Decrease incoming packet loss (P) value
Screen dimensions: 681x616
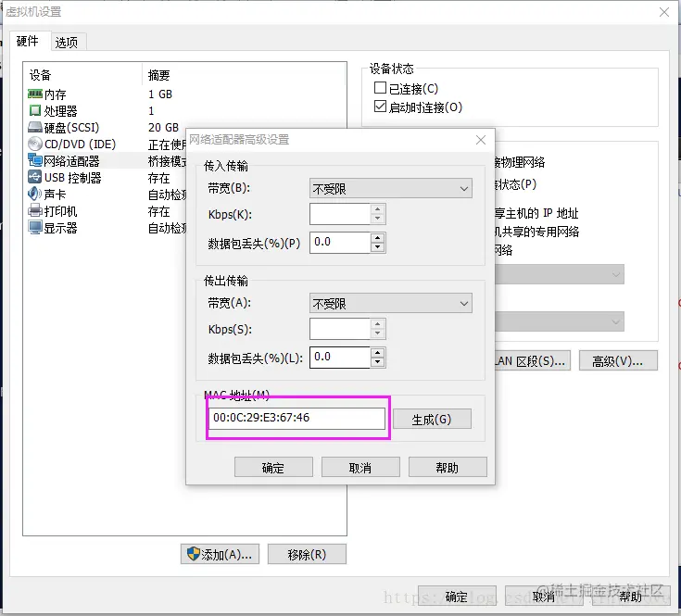[x=377, y=247]
